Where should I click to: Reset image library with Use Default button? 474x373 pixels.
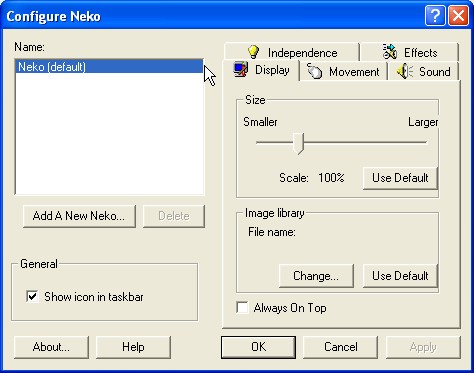point(400,276)
